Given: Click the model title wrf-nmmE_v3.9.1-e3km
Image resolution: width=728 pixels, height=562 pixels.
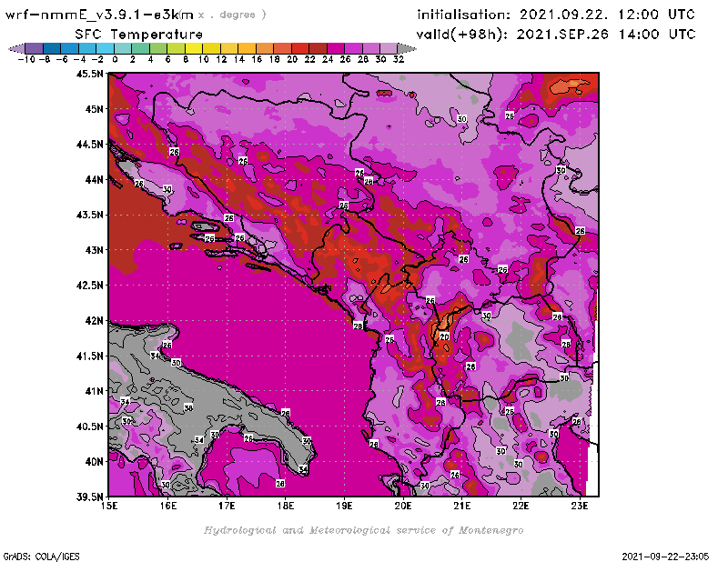Looking at the screenshot, I should (99, 15).
